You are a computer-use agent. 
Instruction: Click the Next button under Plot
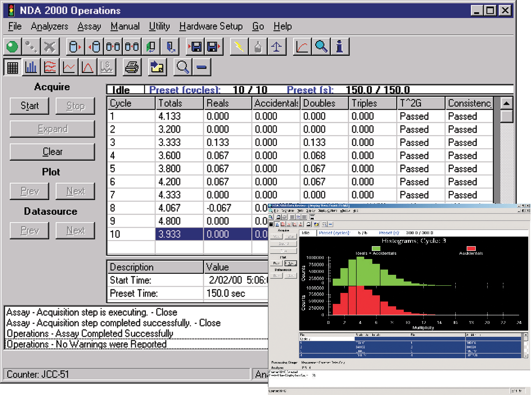coord(75,191)
